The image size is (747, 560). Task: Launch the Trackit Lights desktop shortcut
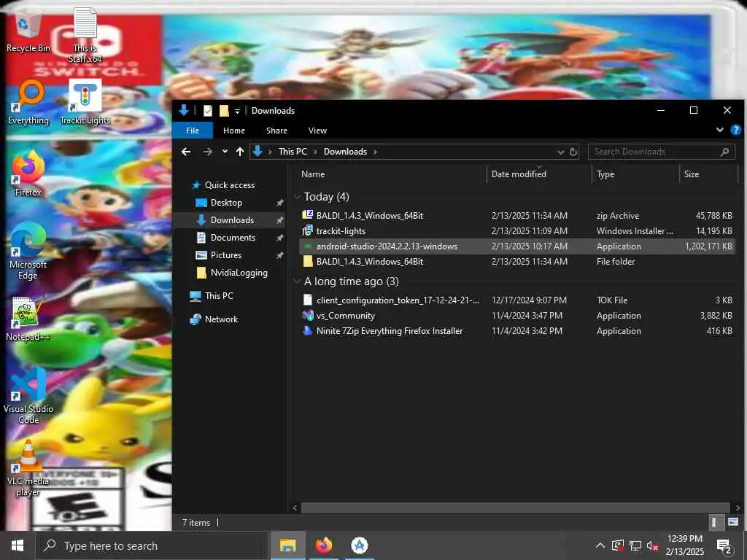[85, 102]
